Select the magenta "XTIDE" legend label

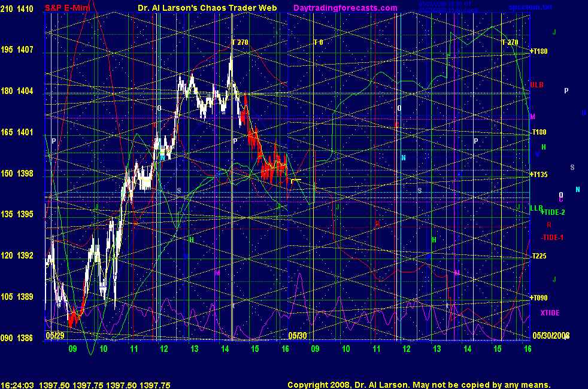click(x=550, y=313)
